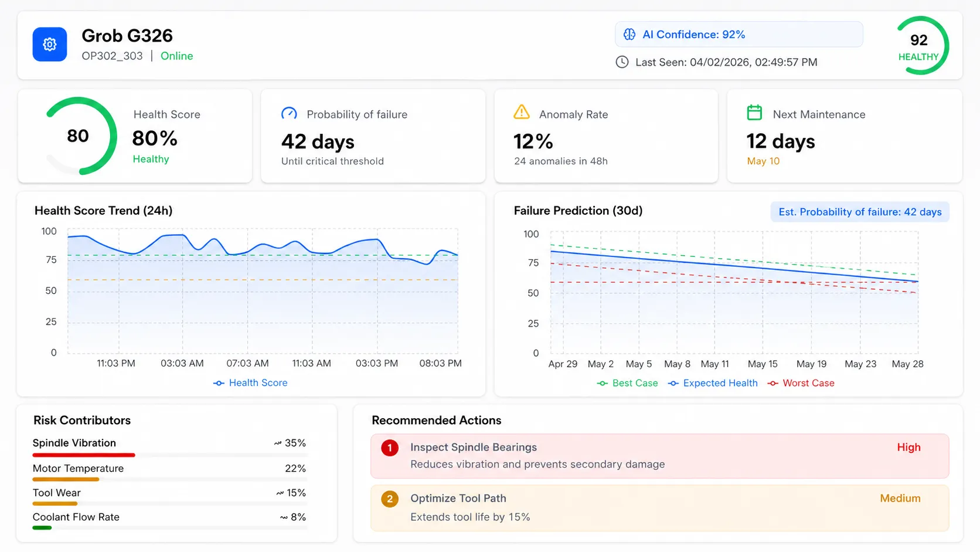
Task: Click the trend icon next to Coolant Flow Rate 8%
Action: [x=284, y=517]
